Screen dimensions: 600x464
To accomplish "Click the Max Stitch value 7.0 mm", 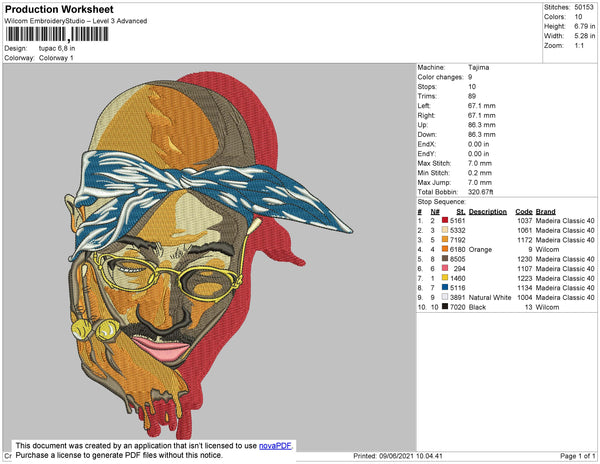I will coord(480,163).
